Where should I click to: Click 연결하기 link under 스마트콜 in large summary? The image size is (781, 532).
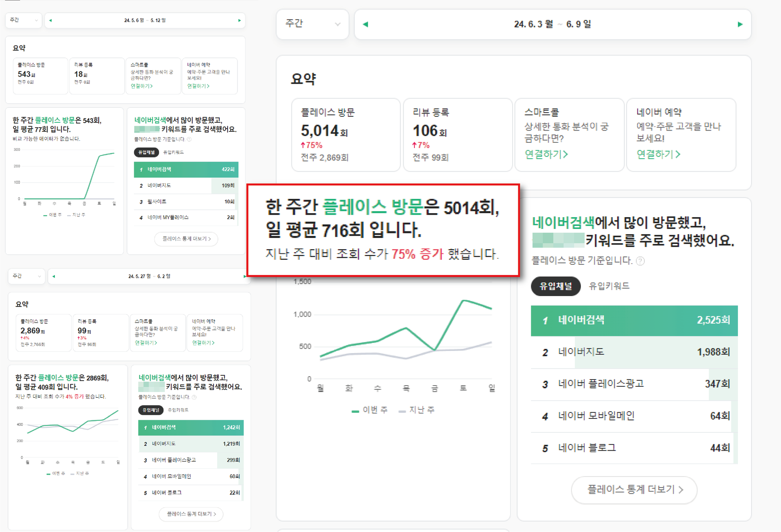(x=546, y=155)
